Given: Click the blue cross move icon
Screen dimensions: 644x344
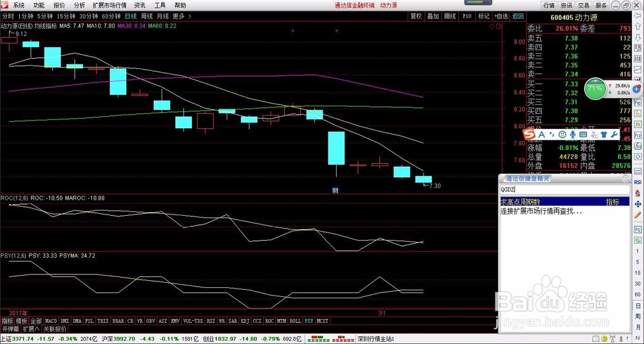Looking at the screenshot, I should point(638,204).
